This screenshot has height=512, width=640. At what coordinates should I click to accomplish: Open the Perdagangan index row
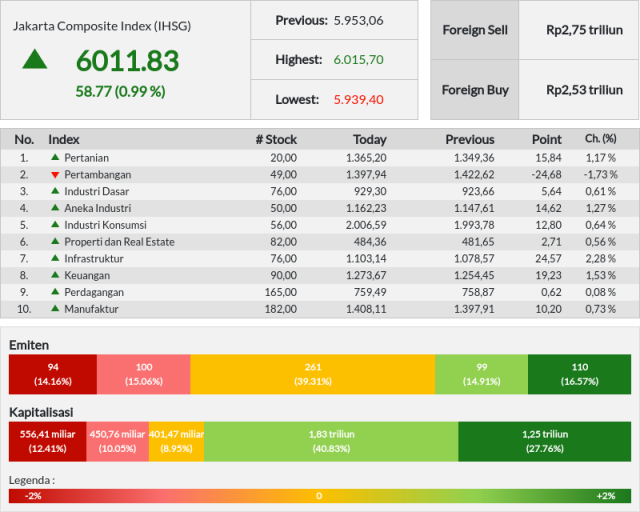(320, 292)
